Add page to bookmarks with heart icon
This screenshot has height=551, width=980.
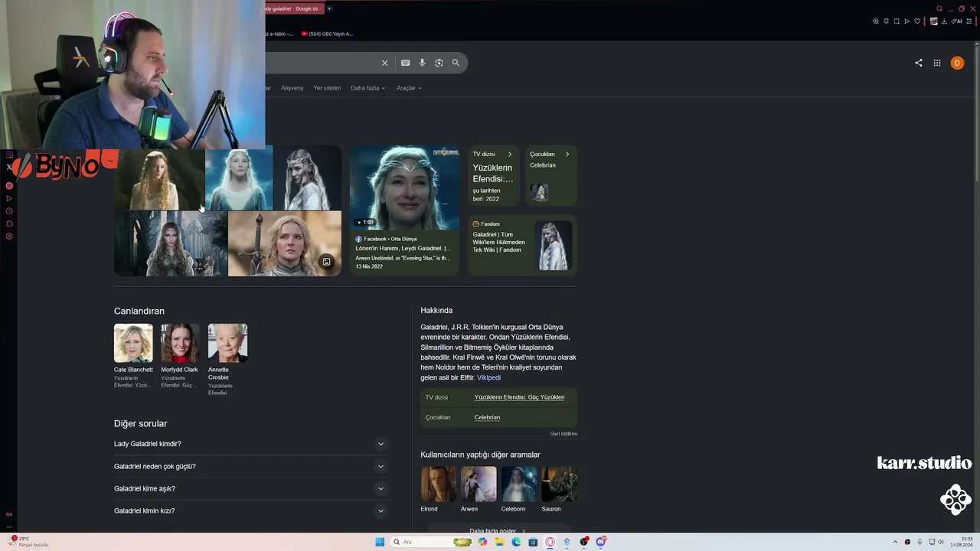point(917,21)
